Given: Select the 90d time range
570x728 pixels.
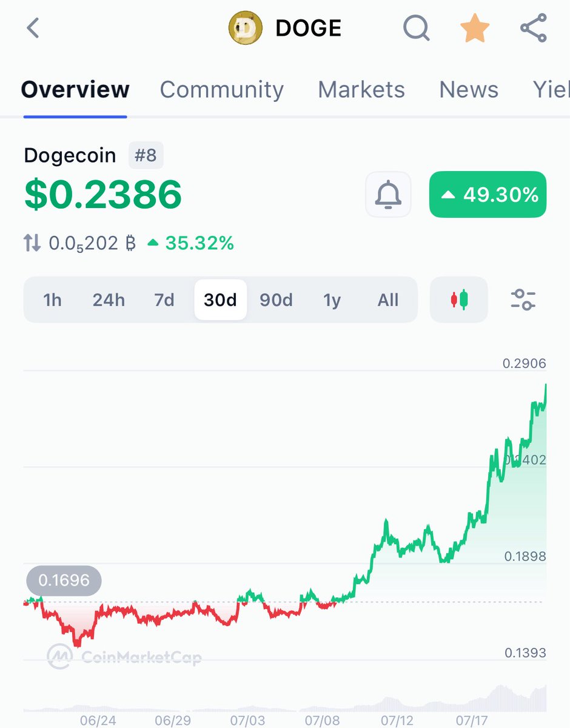Looking at the screenshot, I should 276,300.
